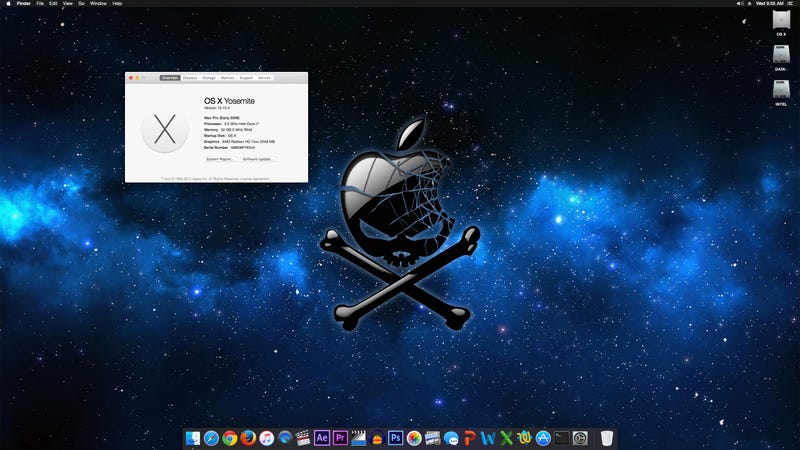
Task: Click the volume icon in the menu bar
Action: [x=739, y=3]
